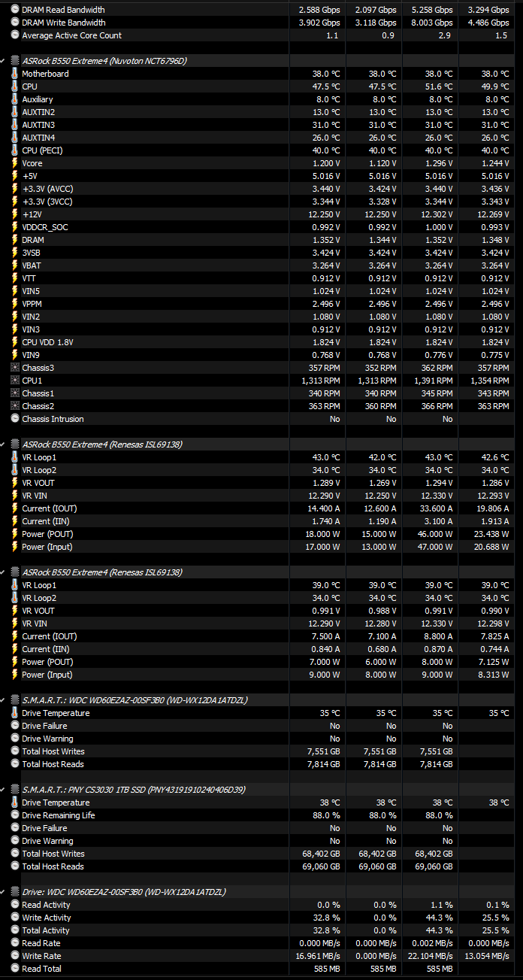Select the +3.3V (3VCC) label
This screenshot has width=523, height=980.
[x=47, y=202]
